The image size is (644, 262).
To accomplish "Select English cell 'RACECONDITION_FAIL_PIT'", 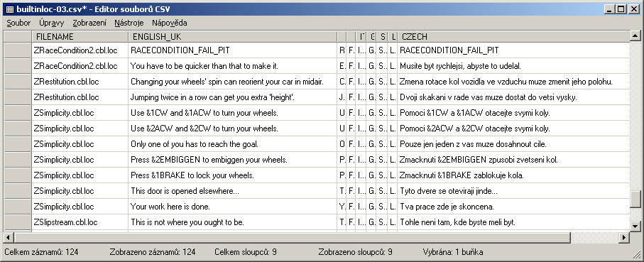I will pyautogui.click(x=232, y=50).
